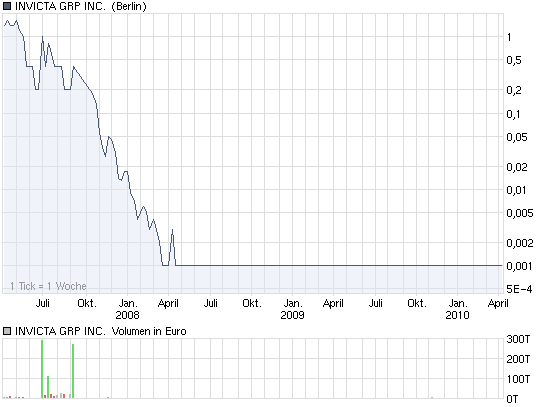Click the tall green volume bar before Okt.

73,371
